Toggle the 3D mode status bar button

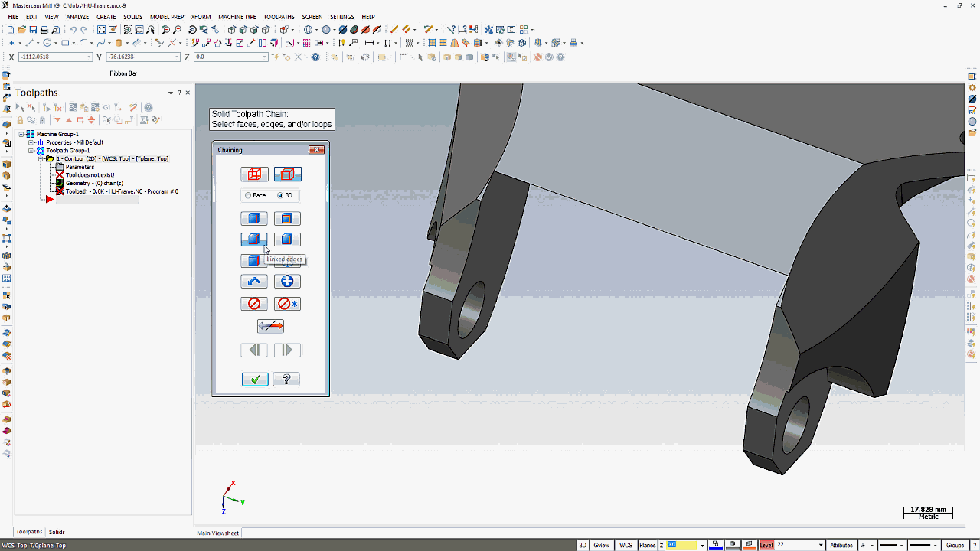[x=583, y=545]
